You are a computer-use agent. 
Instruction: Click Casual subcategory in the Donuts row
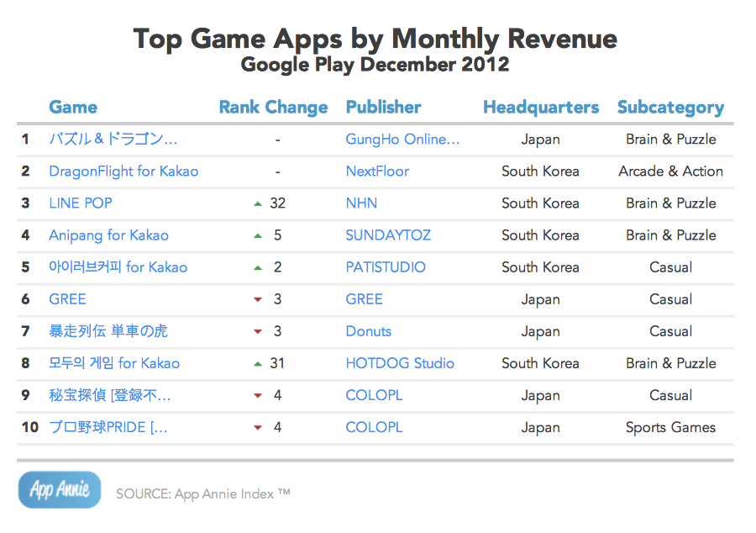click(x=670, y=331)
